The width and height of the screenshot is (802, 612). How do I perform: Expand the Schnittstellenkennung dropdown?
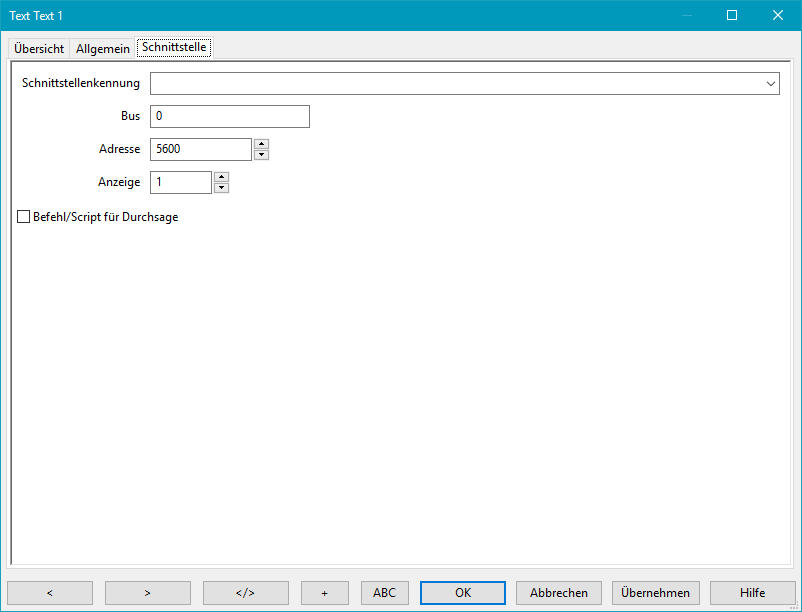point(771,84)
